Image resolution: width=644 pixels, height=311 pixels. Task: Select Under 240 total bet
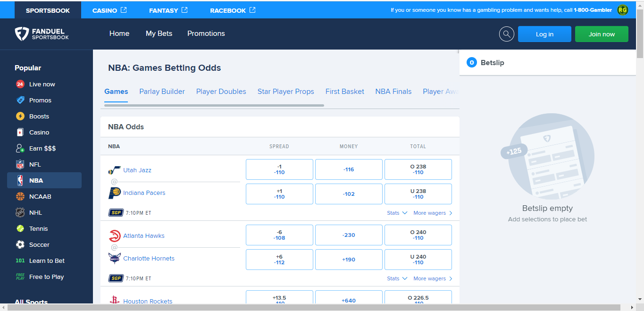click(418, 260)
